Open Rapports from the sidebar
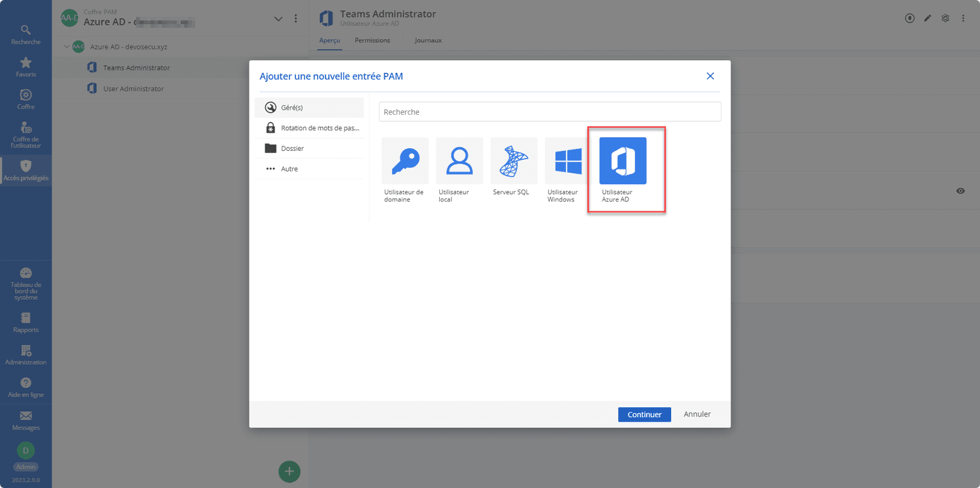Viewport: 980px width, 488px height. coord(26,322)
